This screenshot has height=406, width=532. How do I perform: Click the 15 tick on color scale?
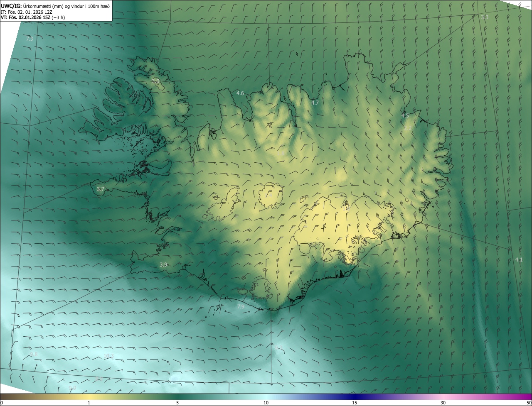(355, 403)
